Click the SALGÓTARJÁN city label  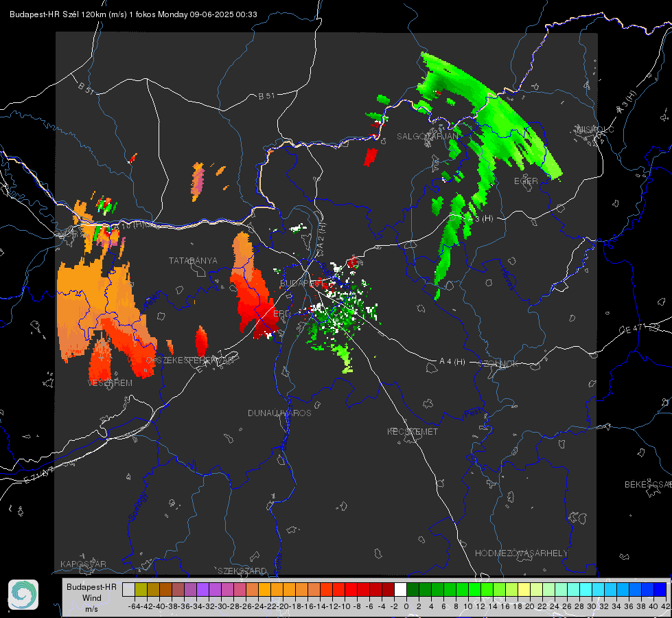427,137
